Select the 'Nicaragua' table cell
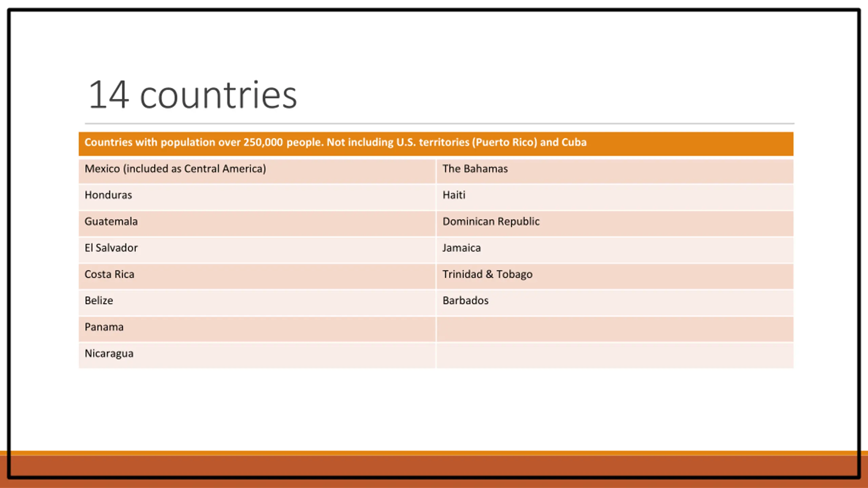 point(257,355)
